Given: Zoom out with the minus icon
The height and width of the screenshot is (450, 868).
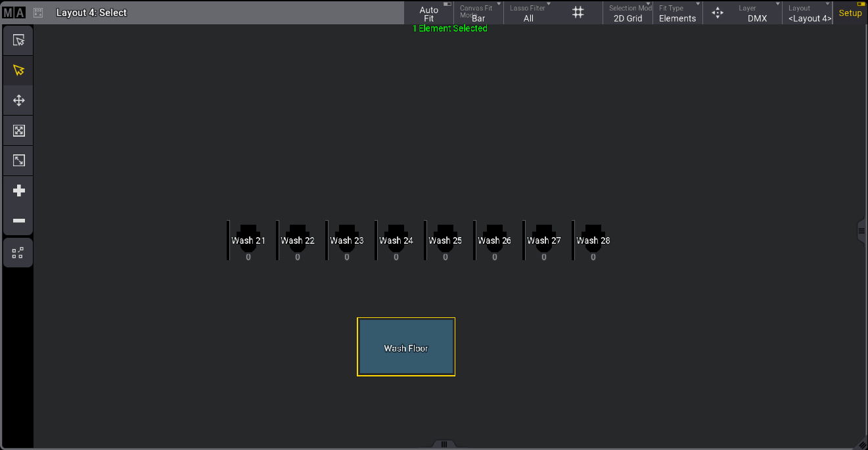Looking at the screenshot, I should coord(18,221).
